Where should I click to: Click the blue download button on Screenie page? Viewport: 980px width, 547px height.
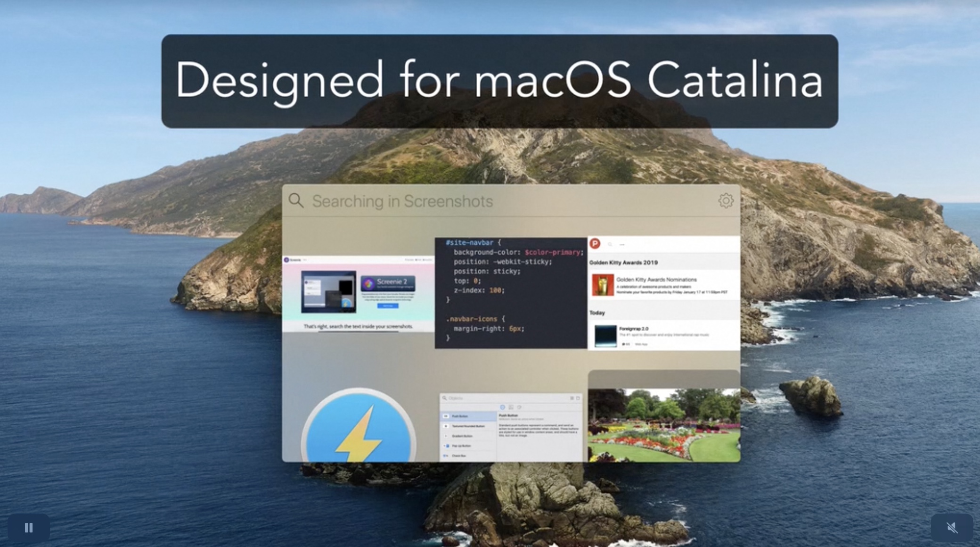pyautogui.click(x=388, y=306)
